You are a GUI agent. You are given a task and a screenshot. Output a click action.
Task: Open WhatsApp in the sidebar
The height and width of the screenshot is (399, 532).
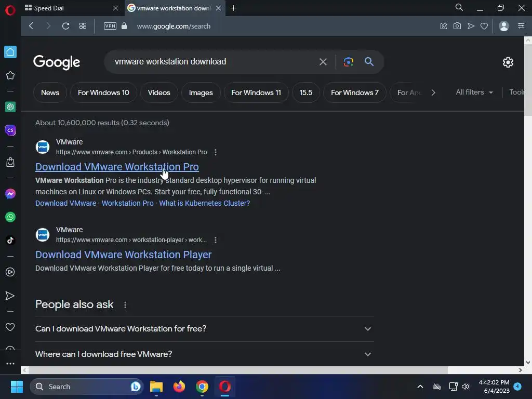point(10,217)
